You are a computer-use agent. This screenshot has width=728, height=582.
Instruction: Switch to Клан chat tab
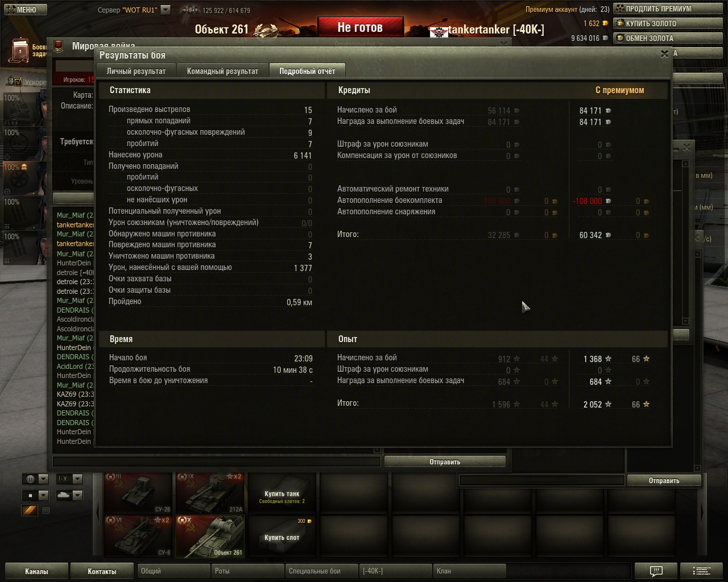(x=469, y=571)
